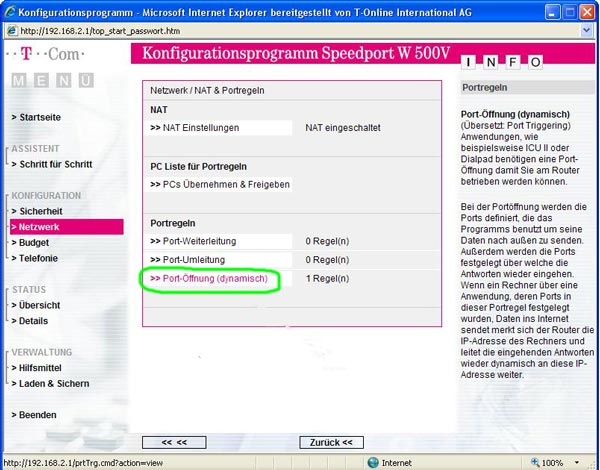Click 'NAT eingeschaltet' status text

[x=343, y=128]
